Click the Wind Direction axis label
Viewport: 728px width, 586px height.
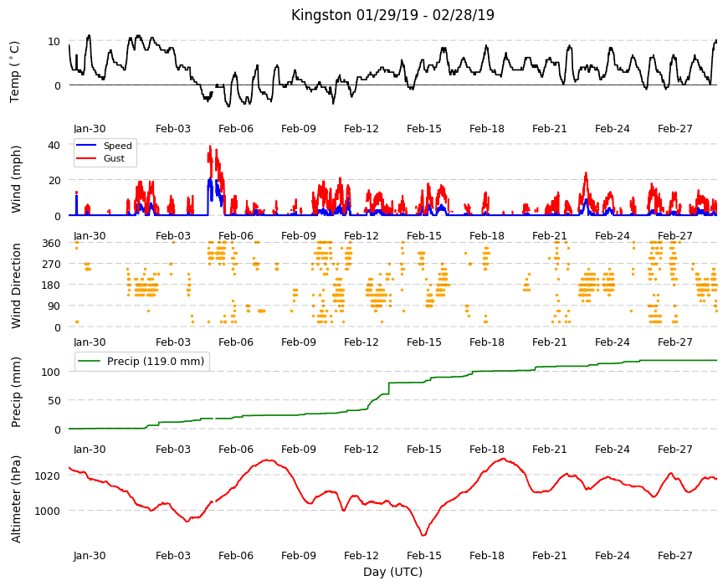(x=16, y=285)
